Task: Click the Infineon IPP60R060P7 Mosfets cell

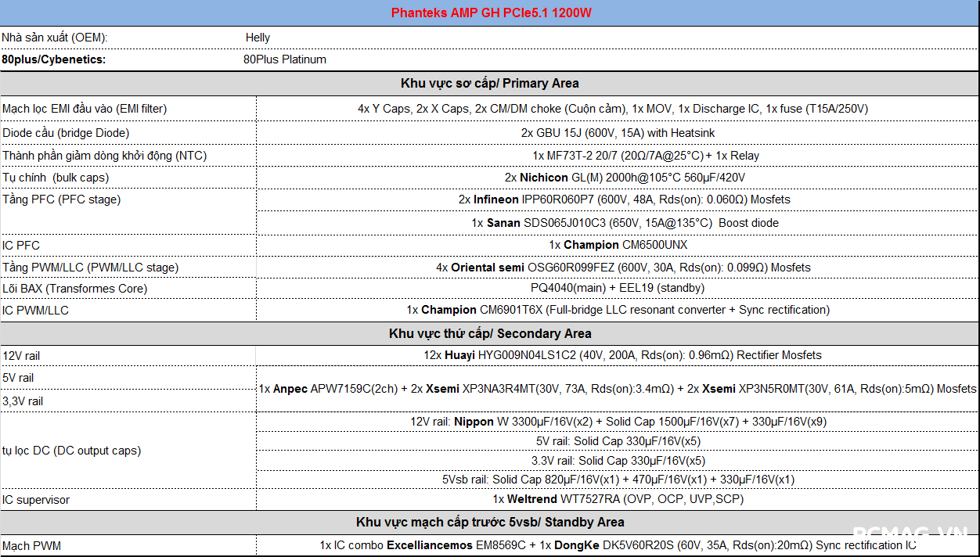Action: pyautogui.click(x=624, y=199)
